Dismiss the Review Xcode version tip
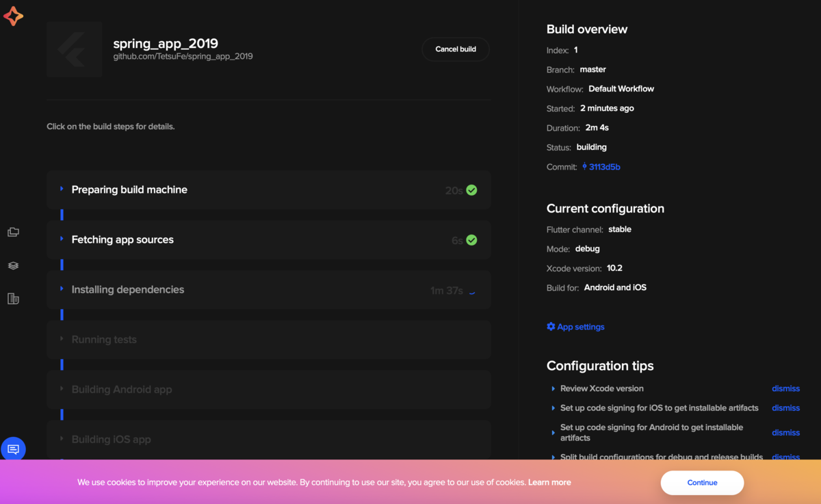Image resolution: width=821 pixels, height=504 pixels. click(x=785, y=388)
